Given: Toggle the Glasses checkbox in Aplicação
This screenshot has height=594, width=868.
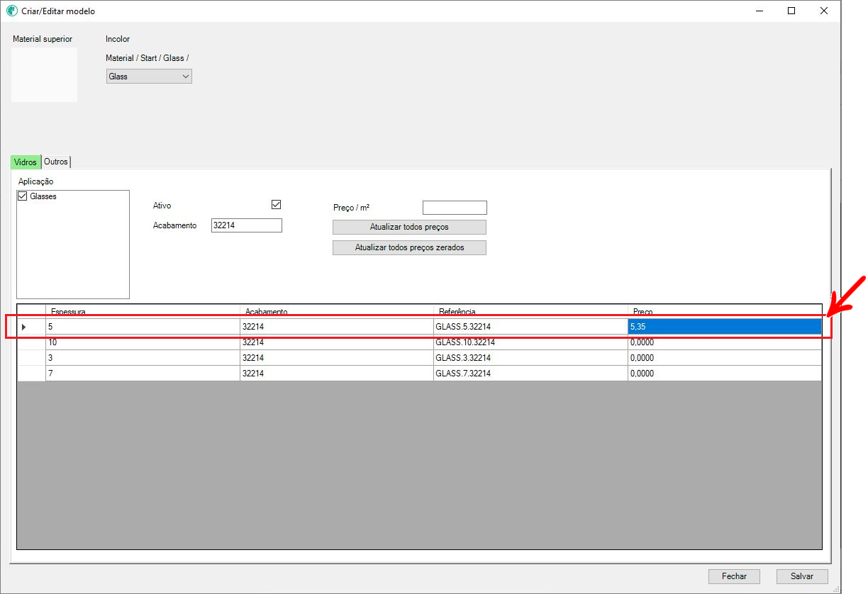Looking at the screenshot, I should [23, 196].
